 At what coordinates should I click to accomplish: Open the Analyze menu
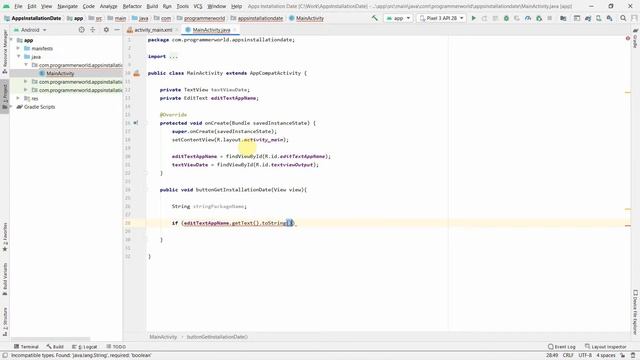tap(108, 6)
